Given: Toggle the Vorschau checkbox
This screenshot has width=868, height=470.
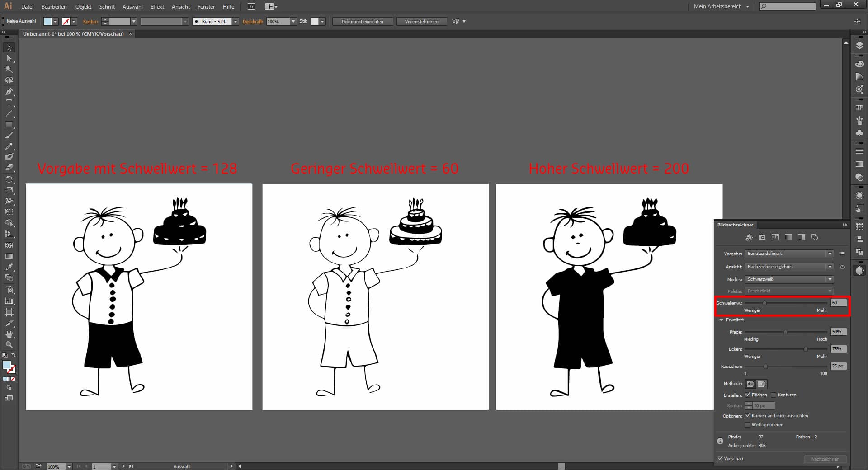Looking at the screenshot, I should coord(720,458).
